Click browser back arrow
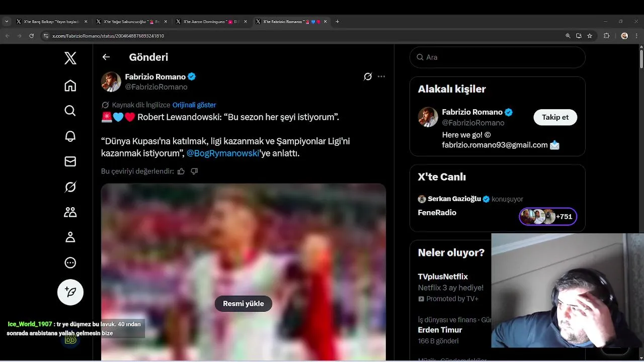 coord(8,36)
